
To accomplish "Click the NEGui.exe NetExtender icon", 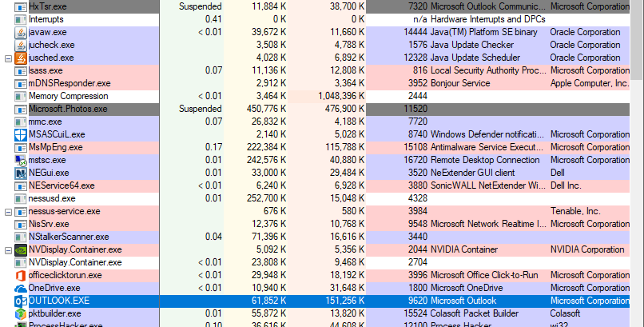I will tap(21, 173).
